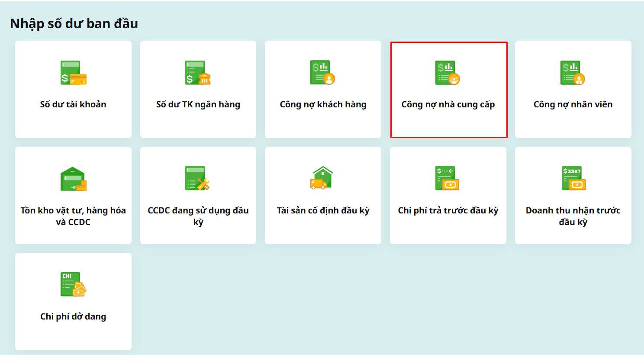Image resolution: width=644 pixels, height=355 pixels.
Task: Click the CCDC đang sử dụng tools icon
Action: pyautogui.click(x=198, y=179)
